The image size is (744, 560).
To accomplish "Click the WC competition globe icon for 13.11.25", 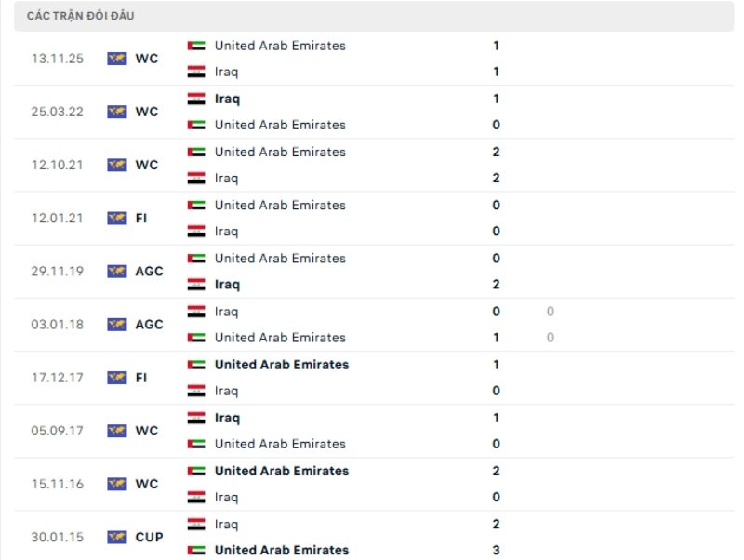I will (118, 58).
